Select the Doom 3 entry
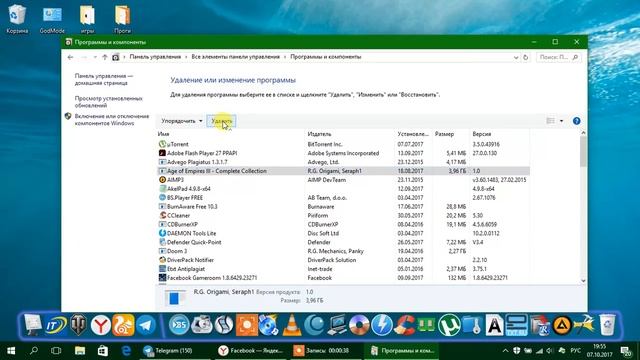The width and height of the screenshot is (640, 360). click(343, 251)
